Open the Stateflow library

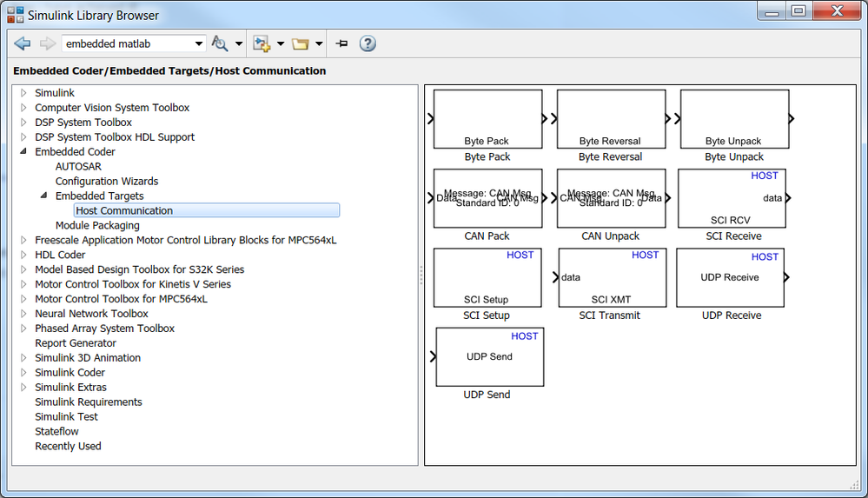pos(56,431)
